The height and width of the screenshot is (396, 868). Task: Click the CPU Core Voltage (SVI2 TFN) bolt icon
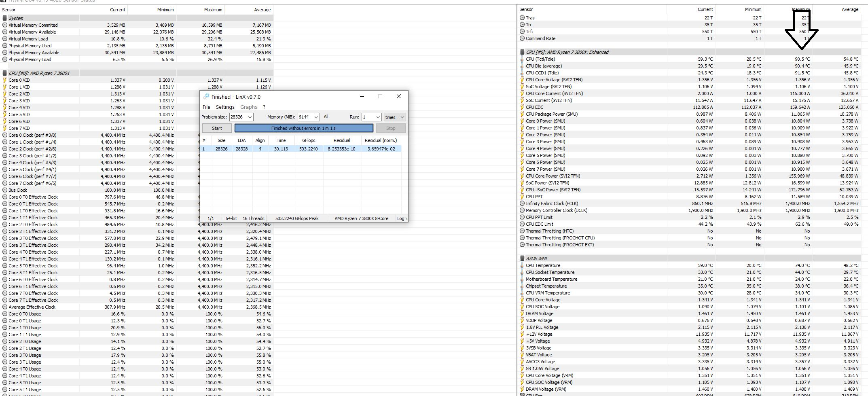point(522,80)
